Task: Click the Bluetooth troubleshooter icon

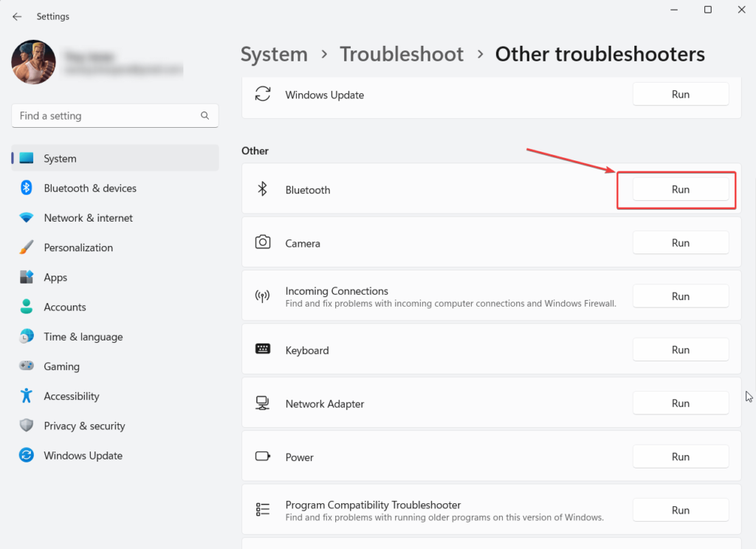Action: pyautogui.click(x=262, y=189)
